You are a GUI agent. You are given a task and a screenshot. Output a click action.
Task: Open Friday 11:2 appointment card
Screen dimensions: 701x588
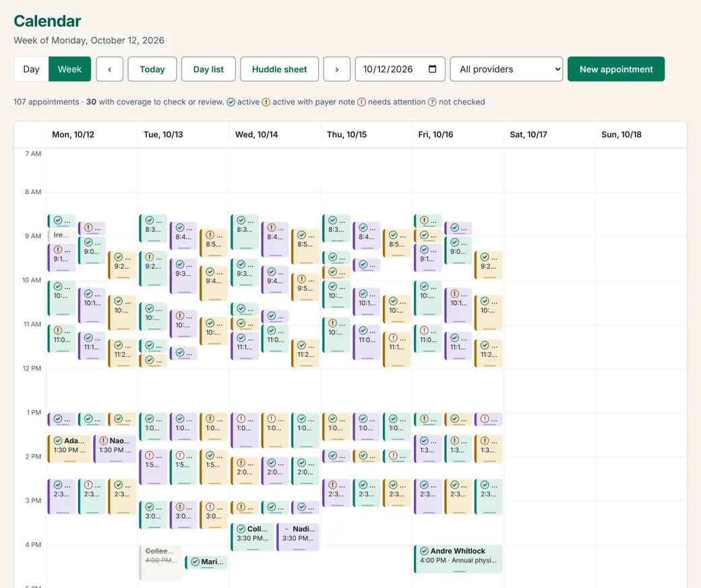coord(488,353)
